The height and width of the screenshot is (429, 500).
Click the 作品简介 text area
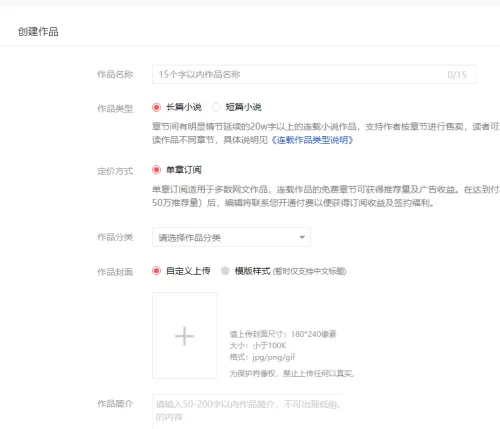pos(246,412)
